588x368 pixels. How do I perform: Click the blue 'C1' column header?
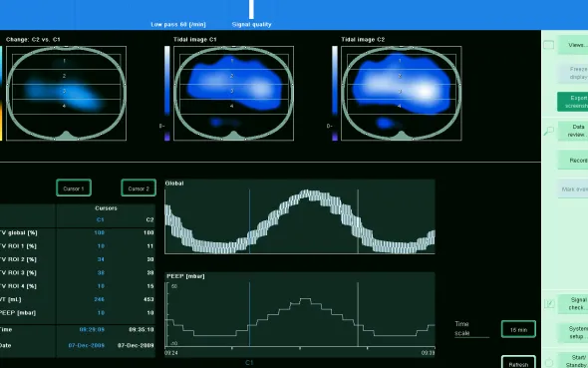pyautogui.click(x=100, y=219)
